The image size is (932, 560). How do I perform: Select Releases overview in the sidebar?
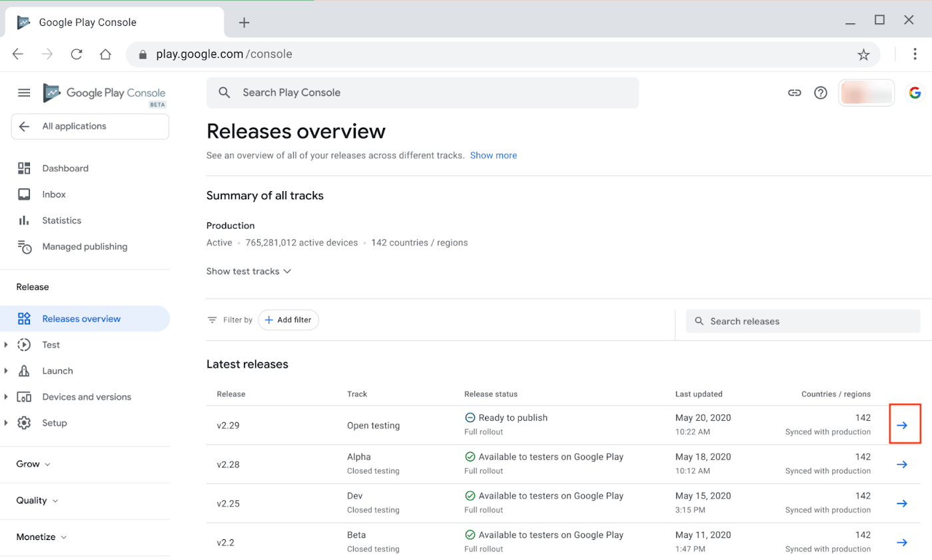coord(82,318)
